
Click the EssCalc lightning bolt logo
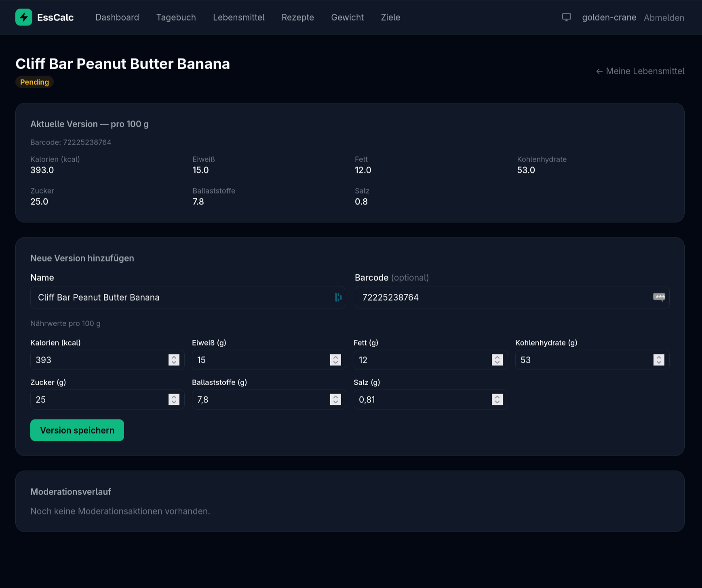click(x=24, y=17)
